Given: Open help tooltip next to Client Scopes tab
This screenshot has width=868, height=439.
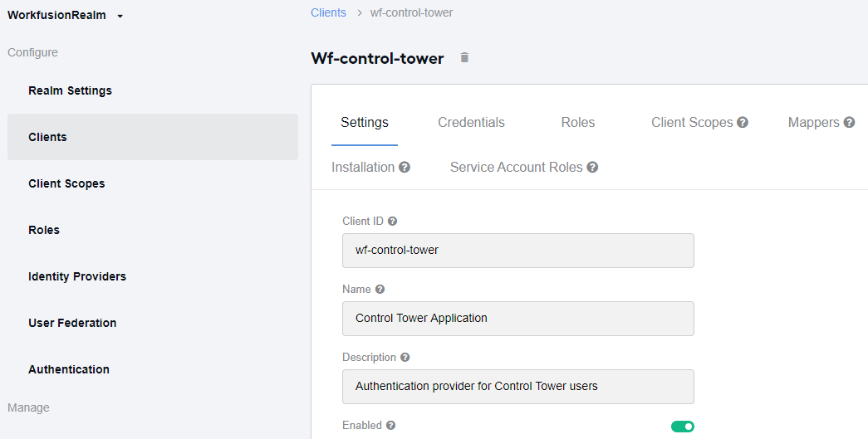Looking at the screenshot, I should [743, 123].
